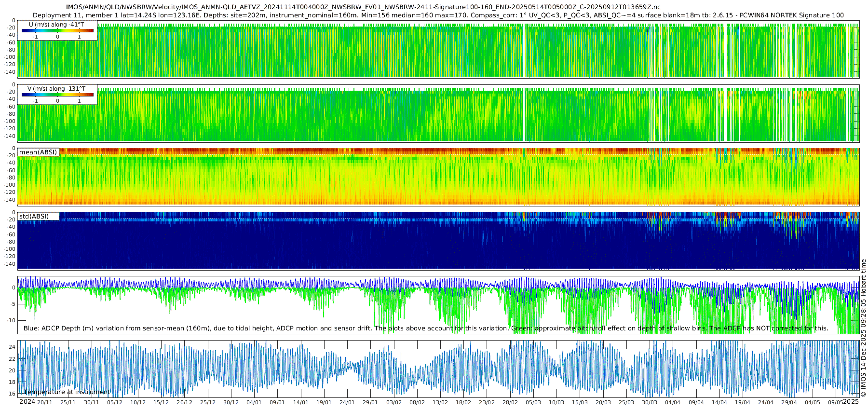This screenshot has height=410, width=868.
Task: Click the 03/02 date tick label
Action: tap(394, 402)
